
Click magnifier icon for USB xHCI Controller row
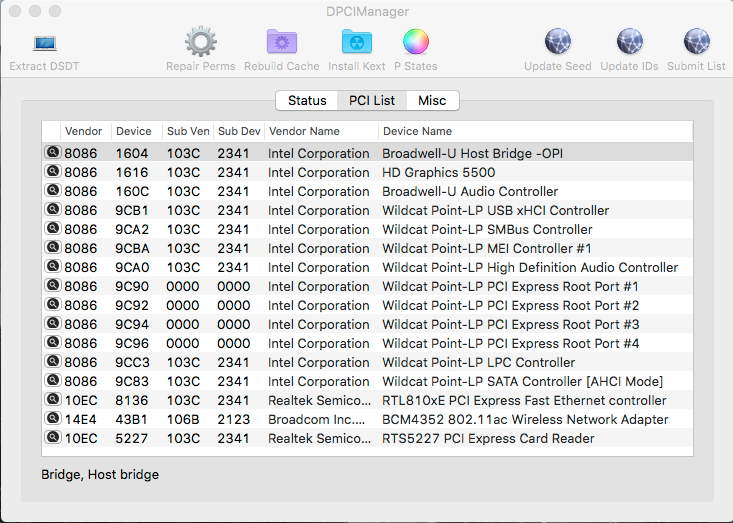[x=53, y=209]
